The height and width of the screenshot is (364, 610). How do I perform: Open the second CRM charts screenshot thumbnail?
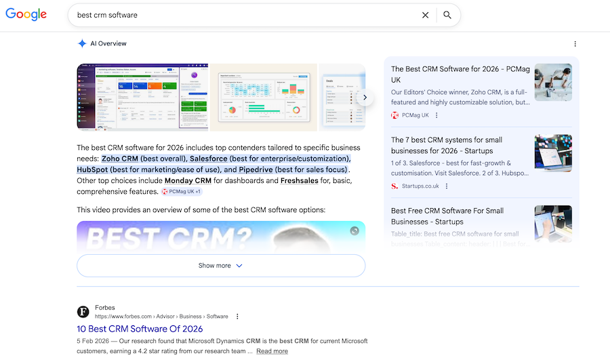pos(264,97)
